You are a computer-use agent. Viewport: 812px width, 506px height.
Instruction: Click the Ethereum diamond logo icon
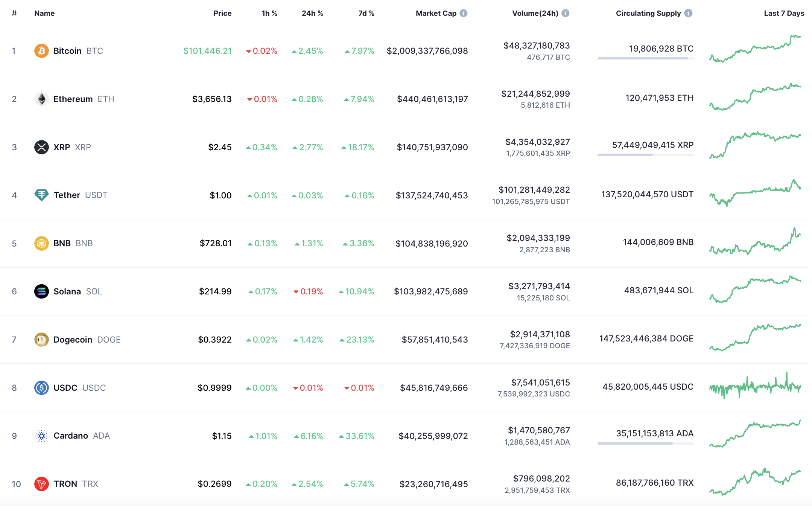[x=41, y=99]
